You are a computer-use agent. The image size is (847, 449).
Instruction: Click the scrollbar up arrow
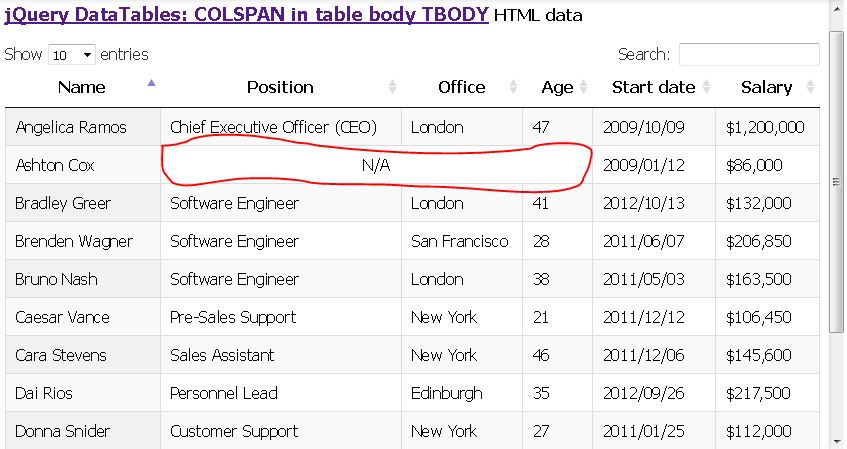click(837, 10)
